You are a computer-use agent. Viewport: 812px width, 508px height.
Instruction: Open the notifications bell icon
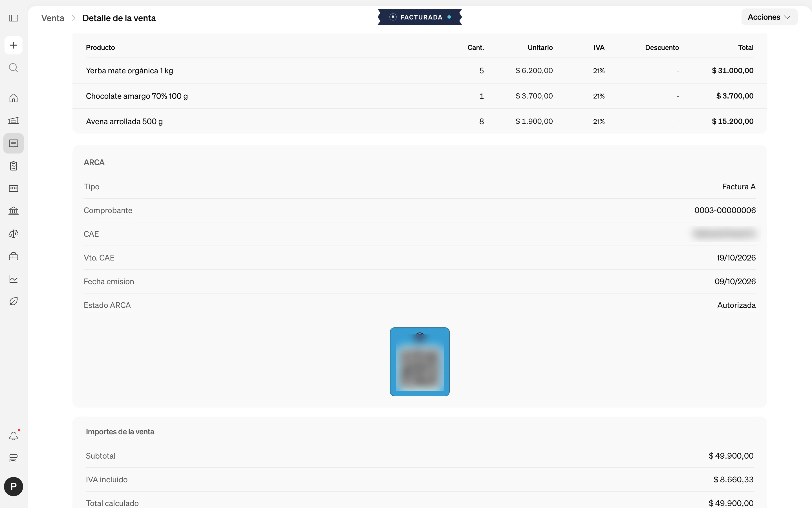14,436
